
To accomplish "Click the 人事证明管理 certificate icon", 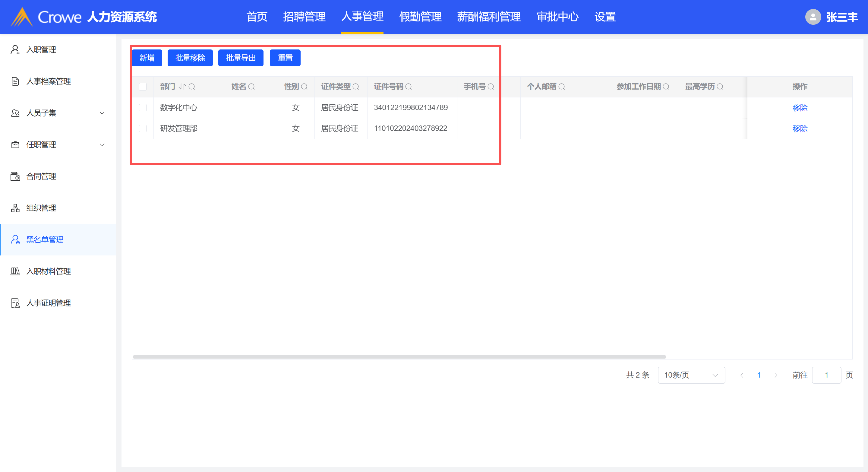I will [x=15, y=303].
